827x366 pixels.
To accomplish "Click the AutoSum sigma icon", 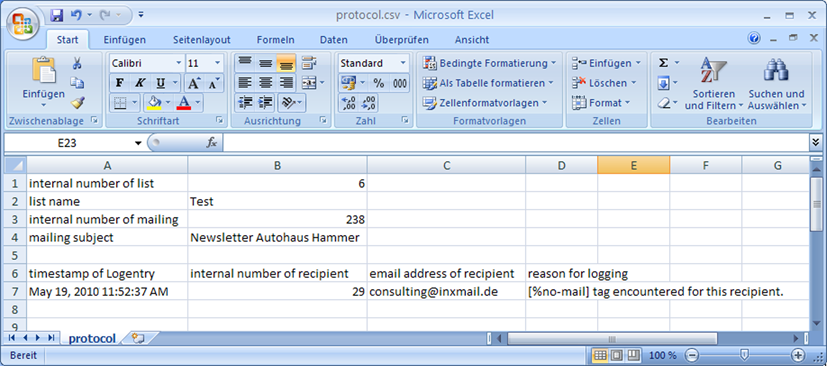I will point(663,63).
